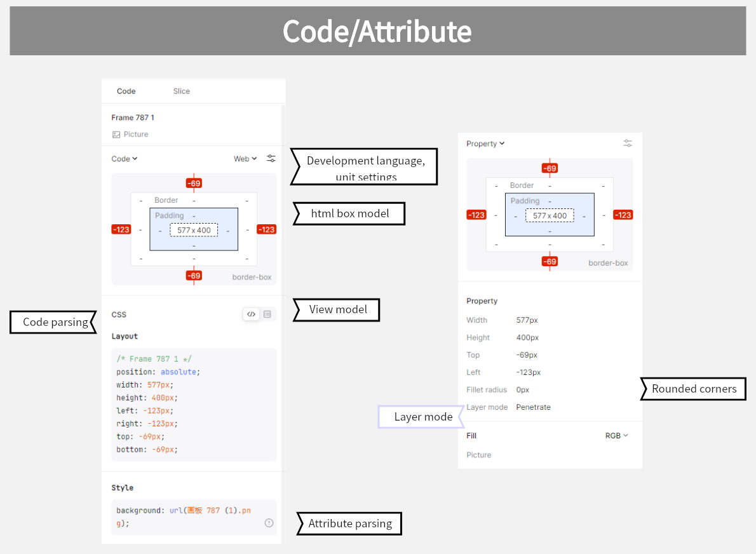Open property panel settings sliders icon
This screenshot has width=756, height=554.
pyautogui.click(x=627, y=143)
